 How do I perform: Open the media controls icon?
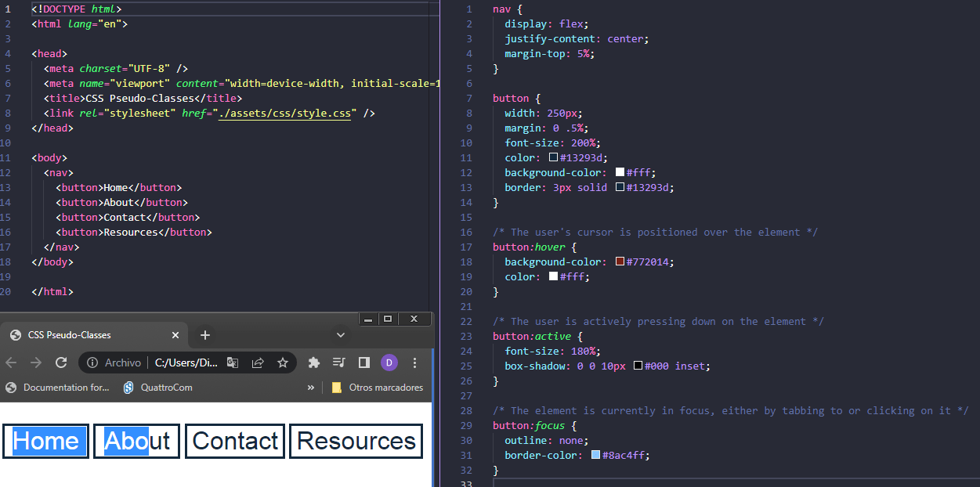(338, 363)
